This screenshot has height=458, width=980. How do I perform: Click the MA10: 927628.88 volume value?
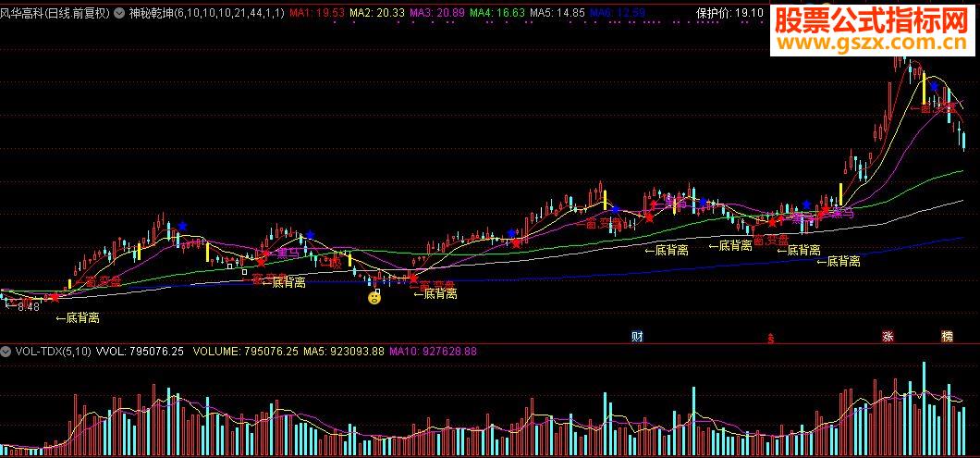point(433,352)
